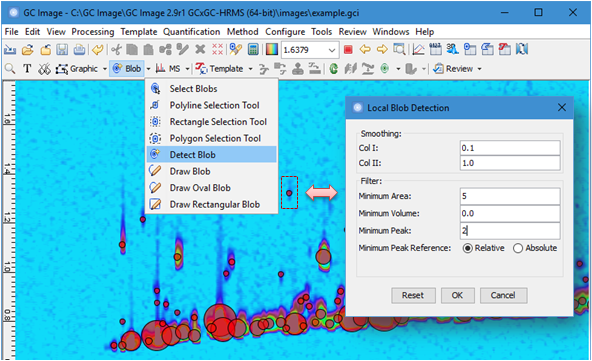Click the yellow Undo arrow icon
592x361 pixels.
[98, 50]
